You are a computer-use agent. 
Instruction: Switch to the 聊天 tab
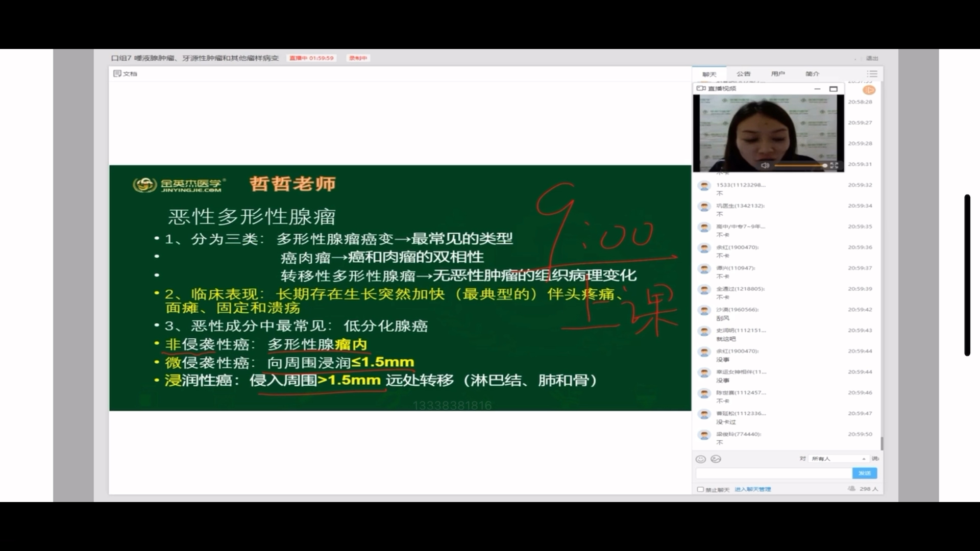[x=709, y=74]
